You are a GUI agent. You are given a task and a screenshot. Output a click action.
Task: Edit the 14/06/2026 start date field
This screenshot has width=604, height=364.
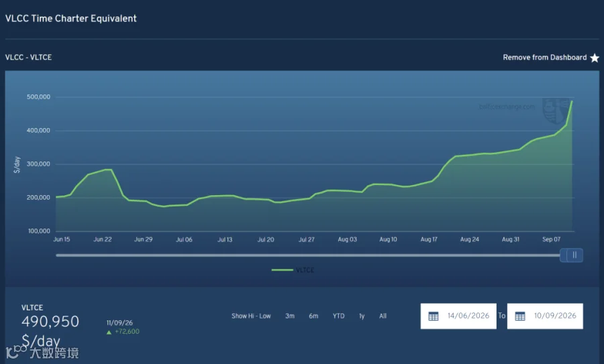[x=458, y=316]
